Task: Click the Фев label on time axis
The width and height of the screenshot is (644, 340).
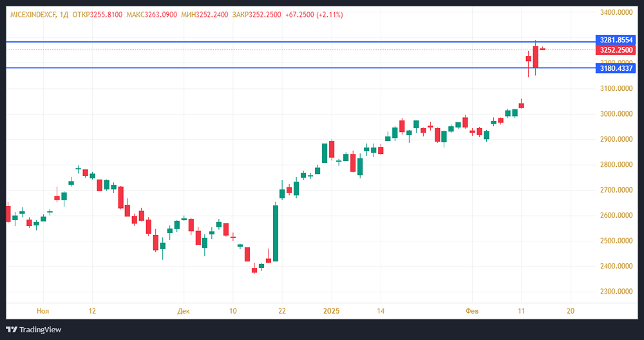Action: [472, 311]
